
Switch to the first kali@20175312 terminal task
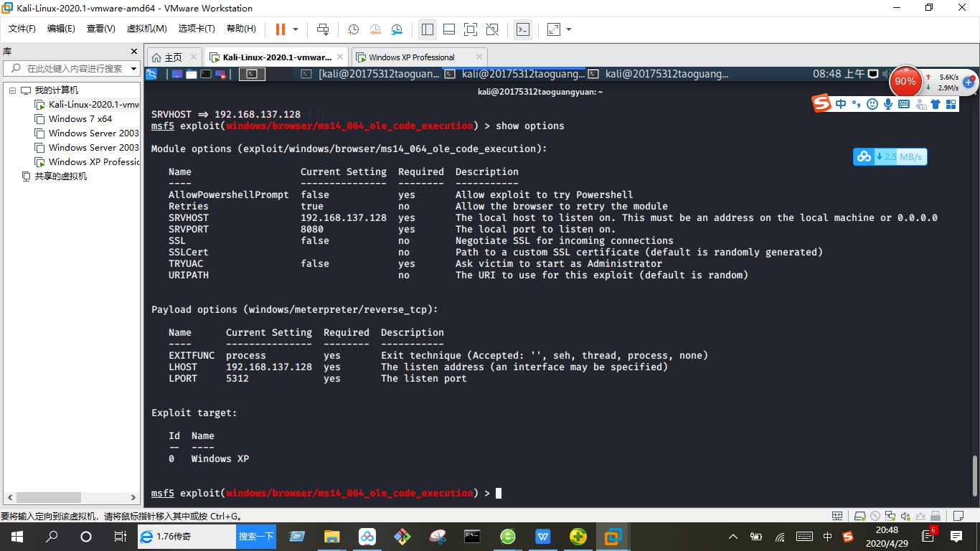coord(370,74)
